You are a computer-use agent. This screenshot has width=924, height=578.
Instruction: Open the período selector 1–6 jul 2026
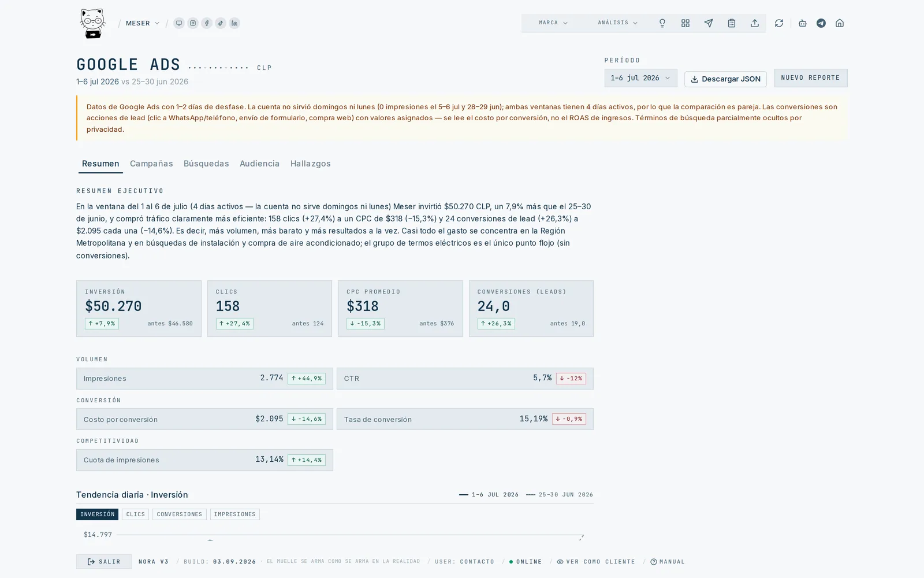(x=640, y=78)
